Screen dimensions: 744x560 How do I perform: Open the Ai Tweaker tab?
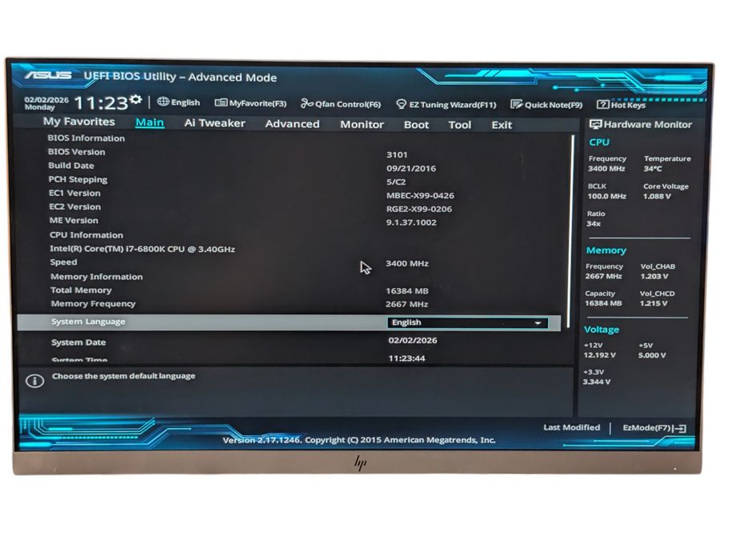tap(214, 123)
